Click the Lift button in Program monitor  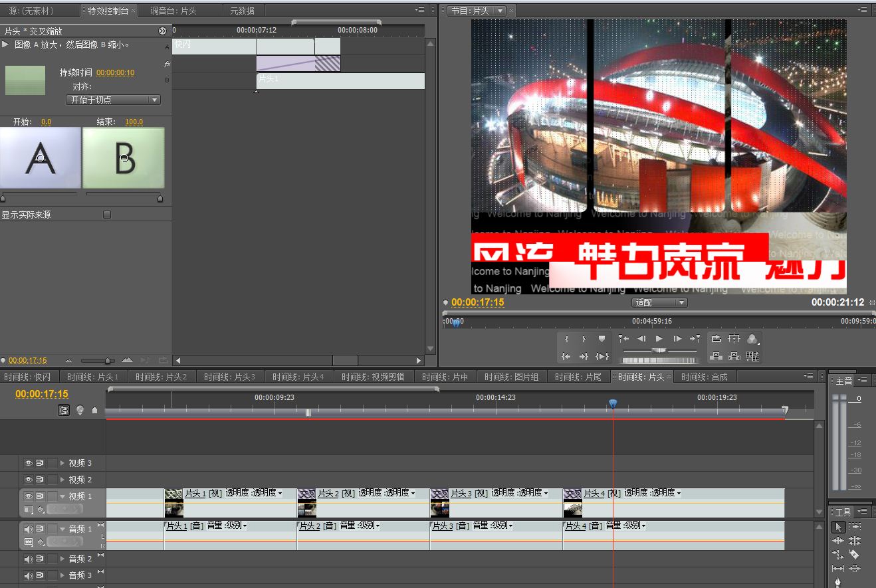tap(716, 357)
